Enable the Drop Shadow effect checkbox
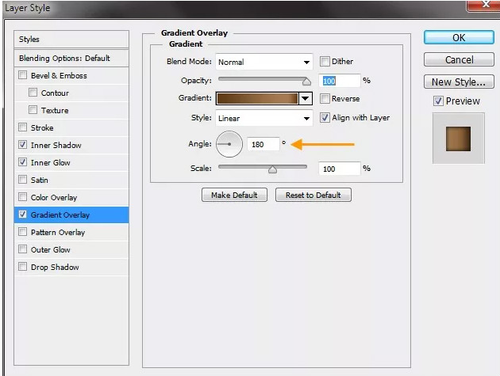The width and height of the screenshot is (500, 376). coord(22,266)
